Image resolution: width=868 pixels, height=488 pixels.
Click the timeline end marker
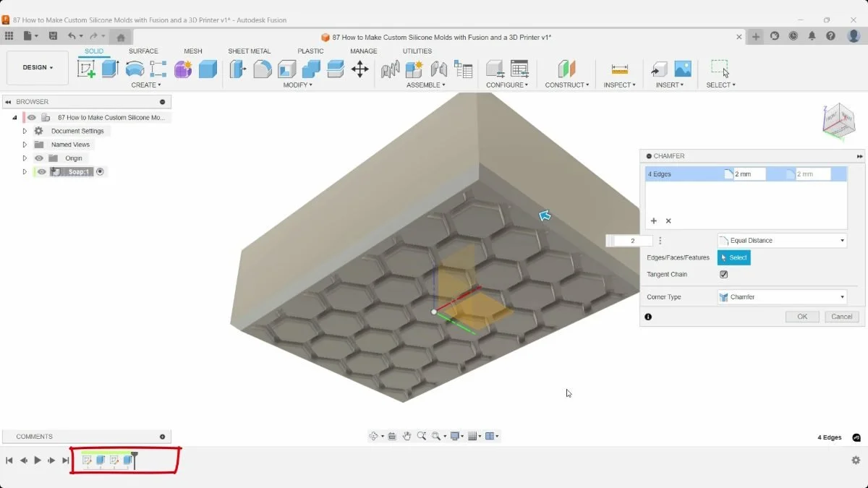pyautogui.click(x=135, y=460)
